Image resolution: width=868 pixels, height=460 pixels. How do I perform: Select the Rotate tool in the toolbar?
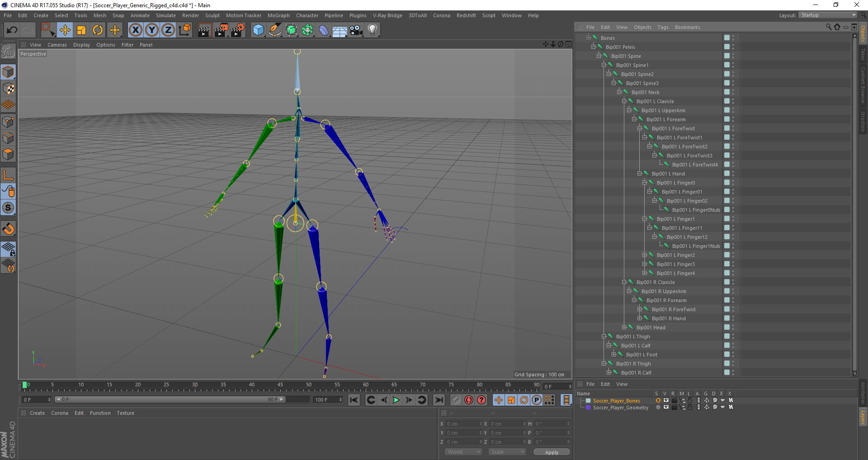click(x=98, y=30)
